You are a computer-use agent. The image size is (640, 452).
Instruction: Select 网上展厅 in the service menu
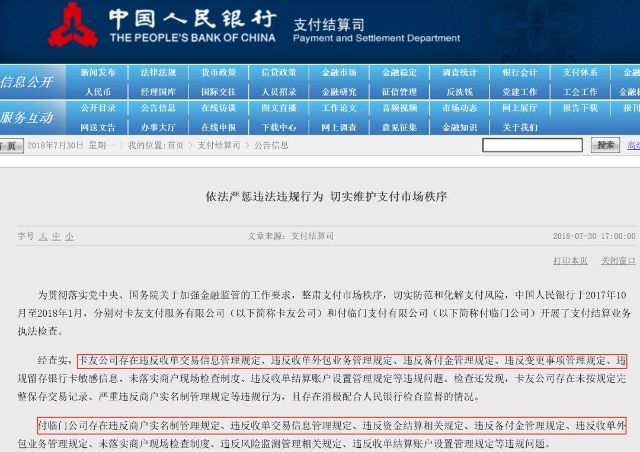coord(520,108)
